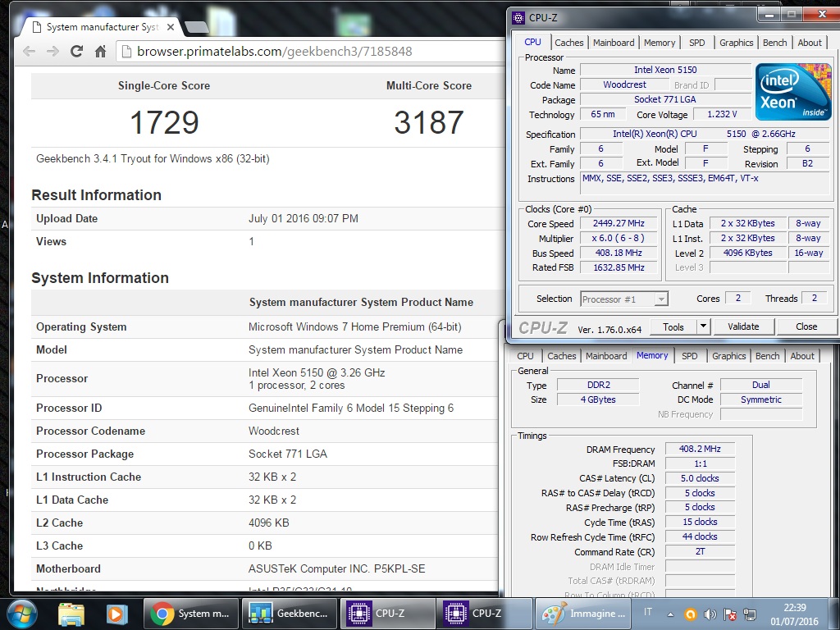Image resolution: width=840 pixels, height=630 pixels.
Task: Switch lower CPU-Z window to CPU tab
Action: [x=525, y=356]
